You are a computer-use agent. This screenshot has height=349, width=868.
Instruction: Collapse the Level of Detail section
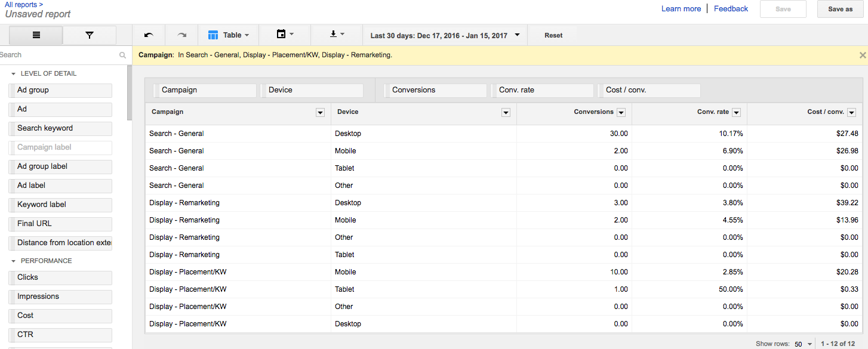coord(14,74)
